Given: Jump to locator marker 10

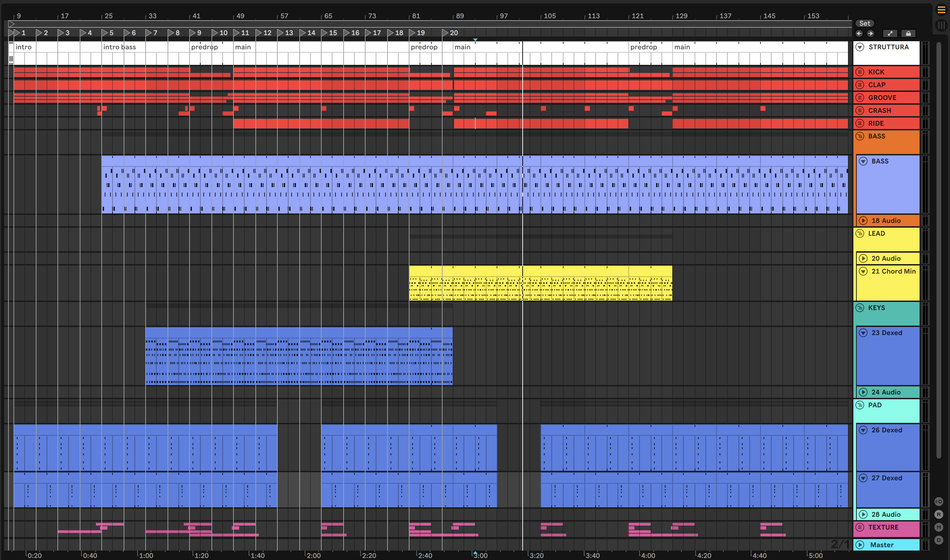Looking at the screenshot, I should 215,33.
